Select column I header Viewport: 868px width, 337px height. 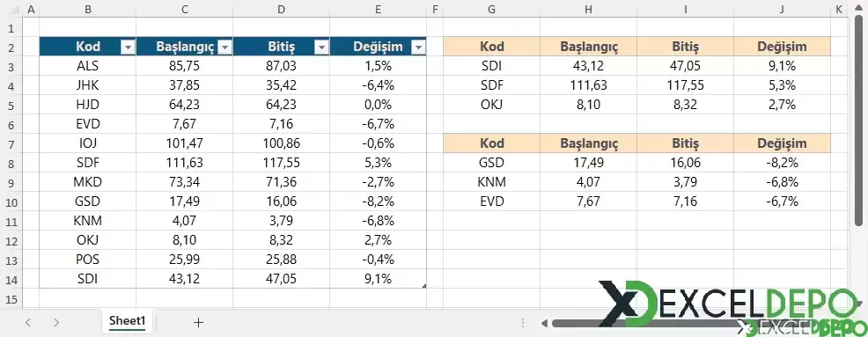(x=685, y=9)
